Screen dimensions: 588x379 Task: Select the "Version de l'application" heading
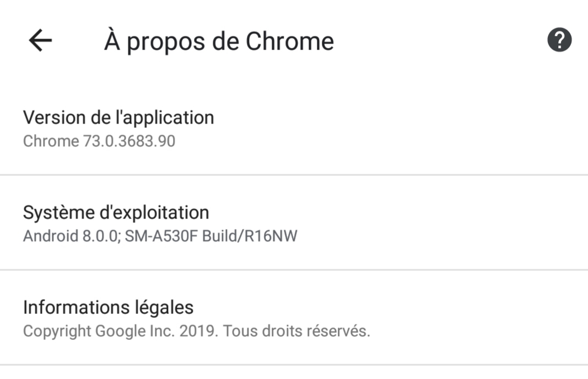pyautogui.click(x=118, y=118)
